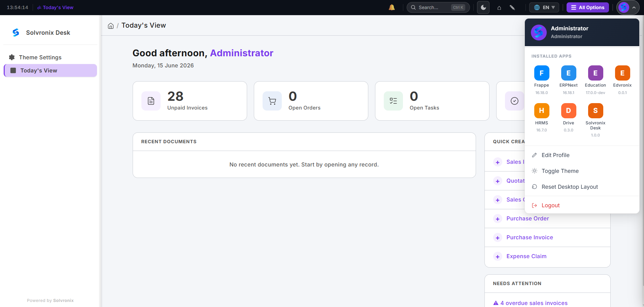644x307 pixels.
Task: Click the Solvronix Desk logo in sidebar
Action: pyautogui.click(x=16, y=33)
